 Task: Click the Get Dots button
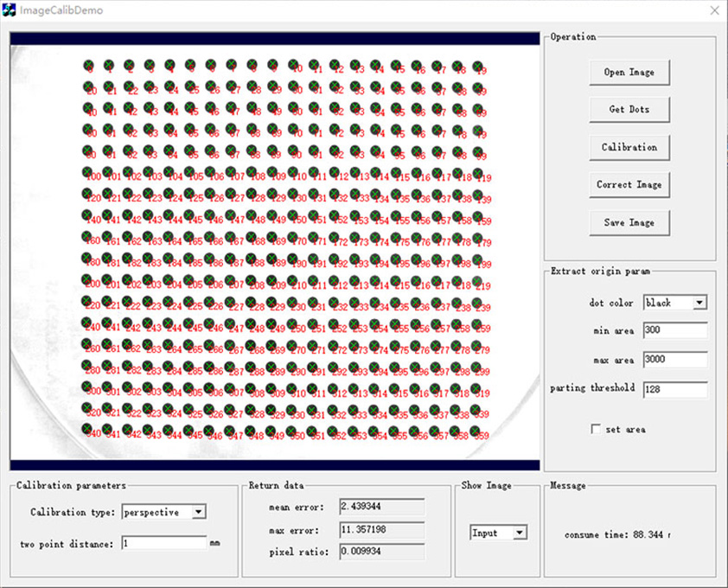pos(629,110)
